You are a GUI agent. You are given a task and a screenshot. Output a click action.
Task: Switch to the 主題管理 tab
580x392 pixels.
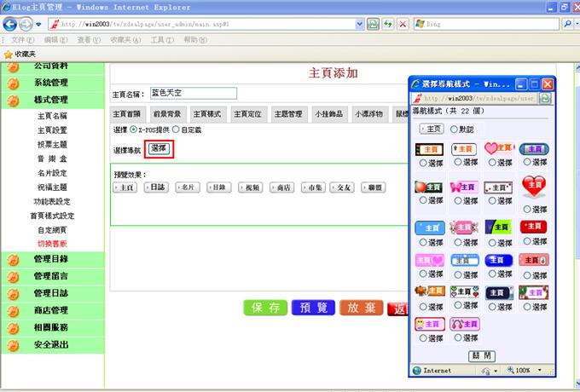click(287, 113)
